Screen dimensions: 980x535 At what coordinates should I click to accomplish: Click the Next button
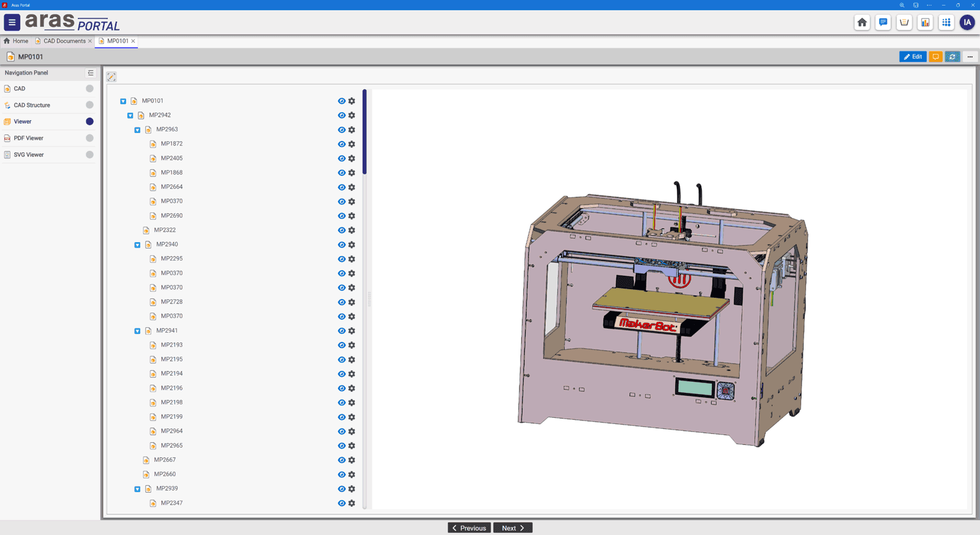click(x=513, y=528)
